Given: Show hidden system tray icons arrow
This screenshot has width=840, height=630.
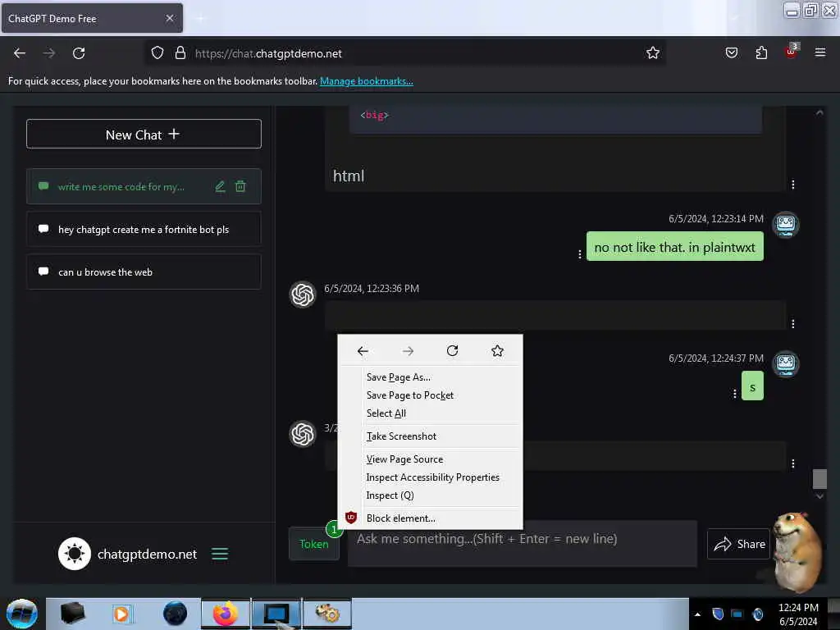Looking at the screenshot, I should [697, 614].
